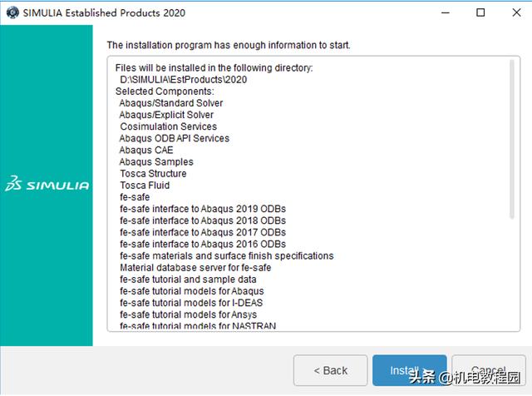Viewport: 532px width, 396px height.
Task: Go to the previous step with Back
Action: click(331, 370)
